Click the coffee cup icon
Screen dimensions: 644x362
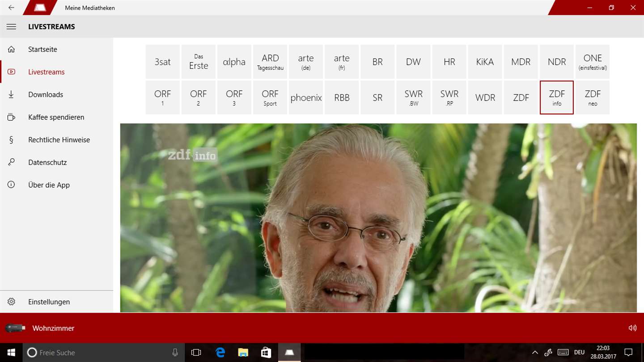[x=11, y=117]
